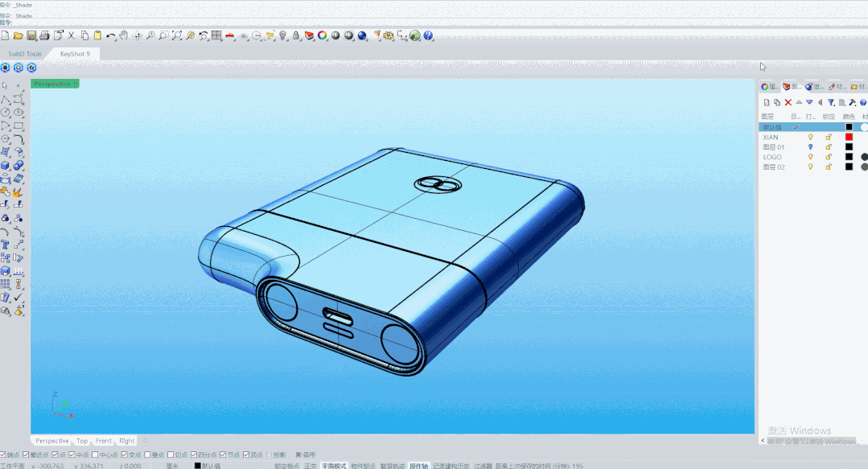Toggle the 中点 osnap checkbox

tap(72, 455)
